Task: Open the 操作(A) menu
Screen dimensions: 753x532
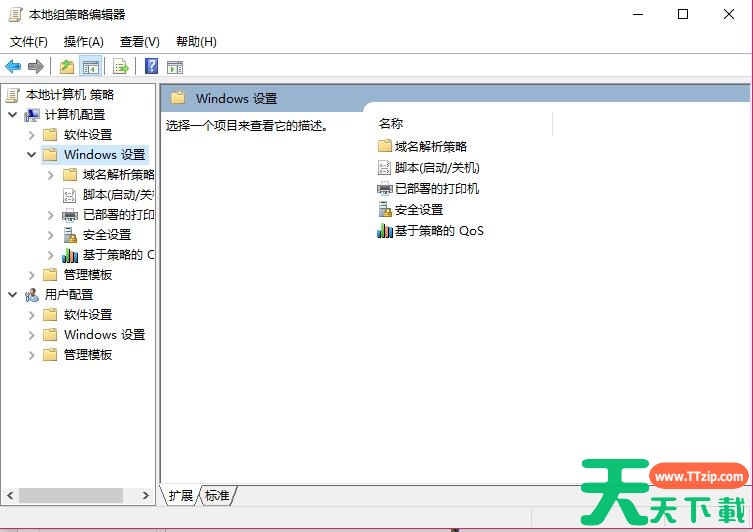Action: pos(83,42)
